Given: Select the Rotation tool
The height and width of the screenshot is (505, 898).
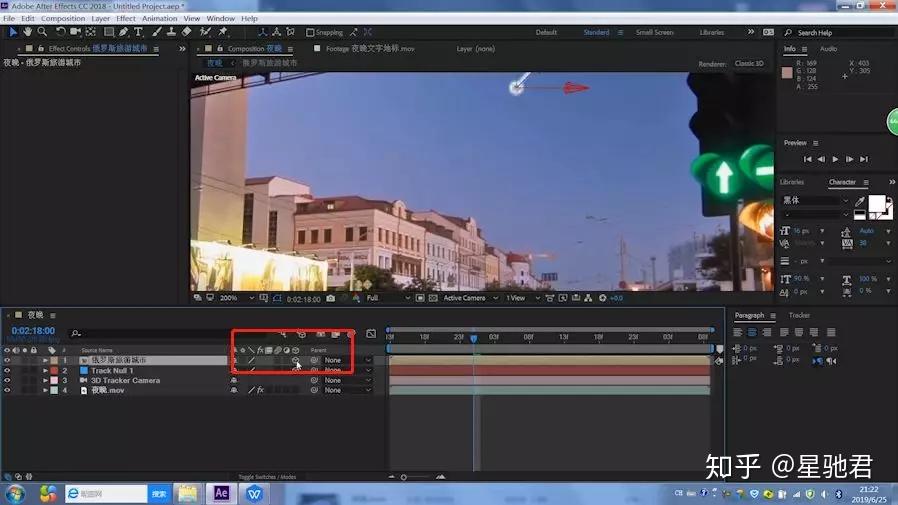Looking at the screenshot, I should click(61, 32).
